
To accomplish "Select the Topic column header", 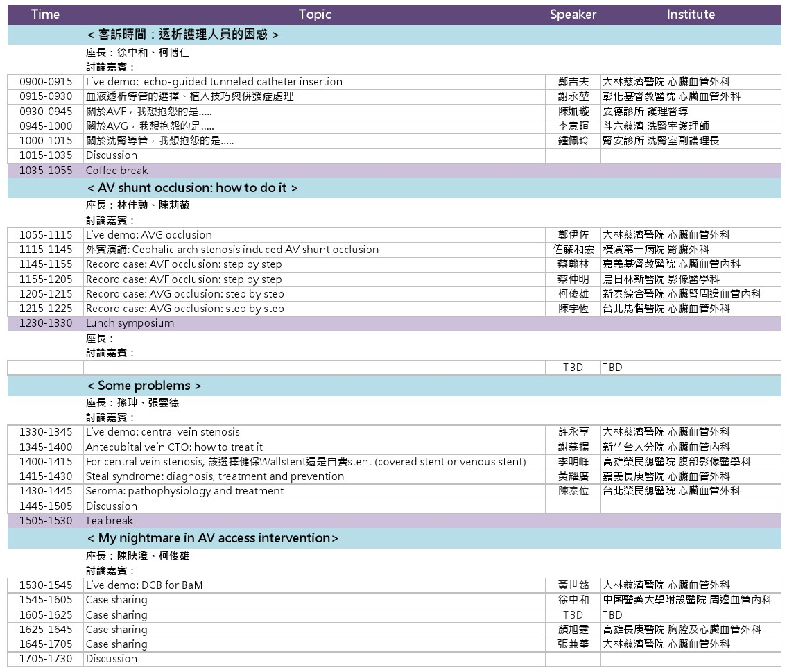I will [x=315, y=15].
